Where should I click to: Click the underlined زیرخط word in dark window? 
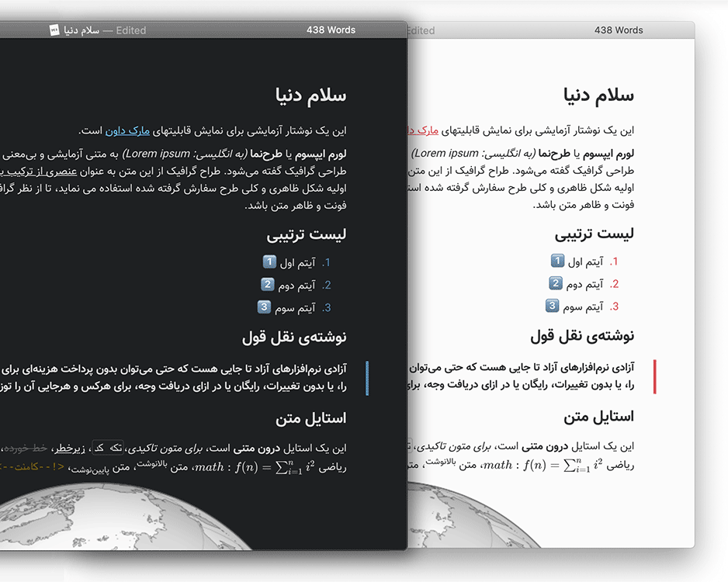click(x=69, y=449)
